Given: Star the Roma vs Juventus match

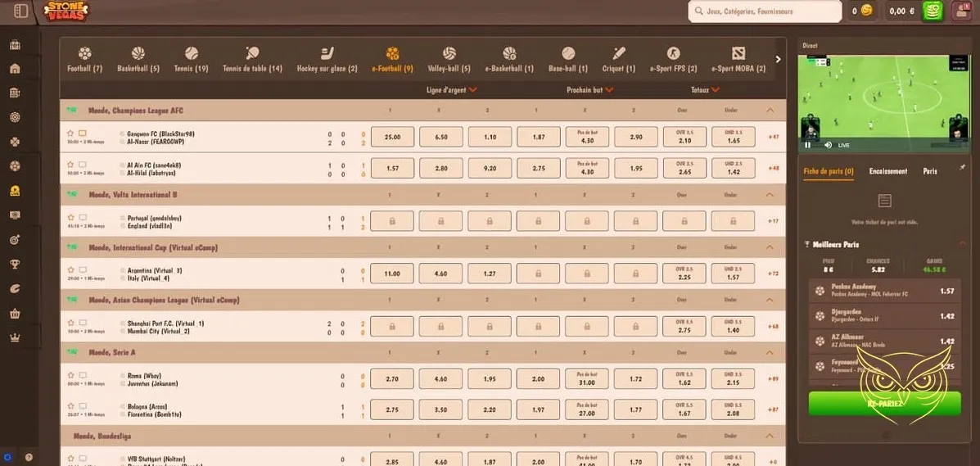Looking at the screenshot, I should (70, 375).
